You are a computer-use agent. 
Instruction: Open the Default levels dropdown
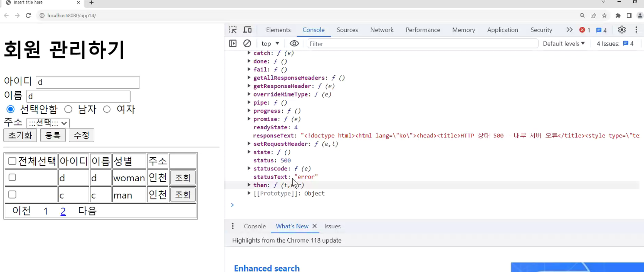pyautogui.click(x=564, y=43)
